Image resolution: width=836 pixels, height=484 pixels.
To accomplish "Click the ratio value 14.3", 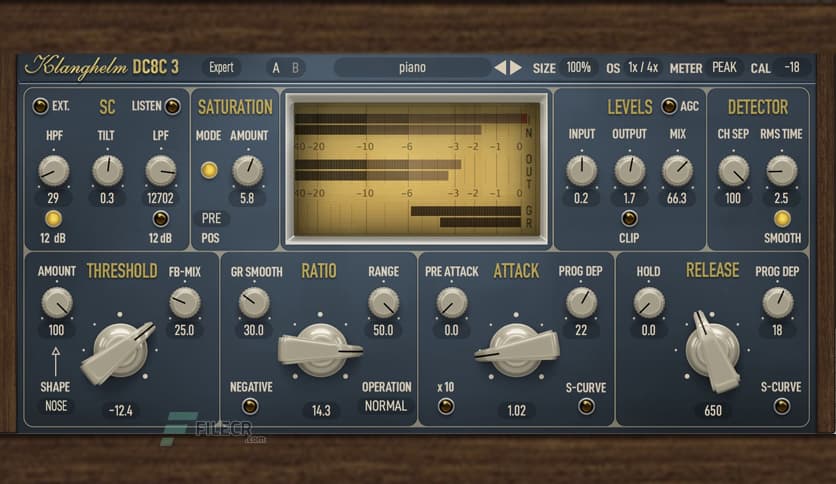I will click(321, 410).
